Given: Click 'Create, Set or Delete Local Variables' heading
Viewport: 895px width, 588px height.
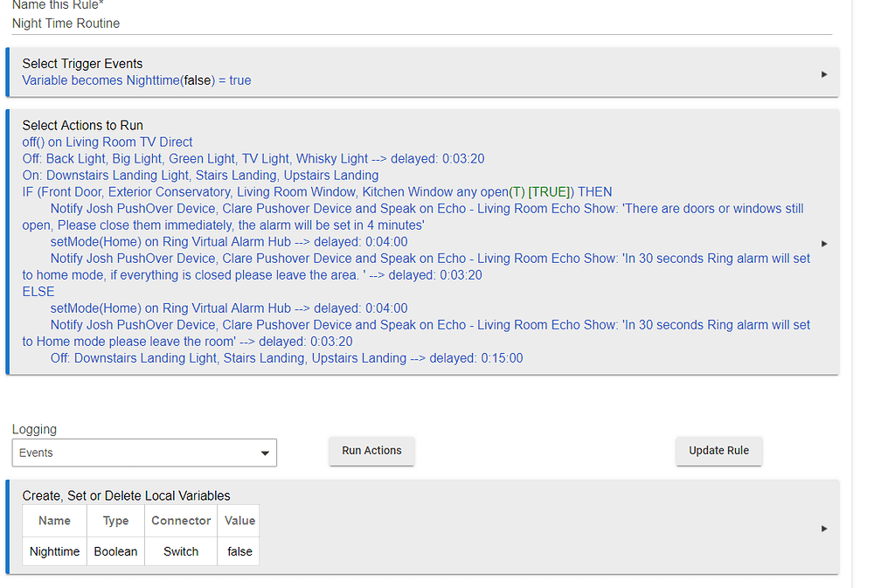Looking at the screenshot, I should (x=127, y=495).
